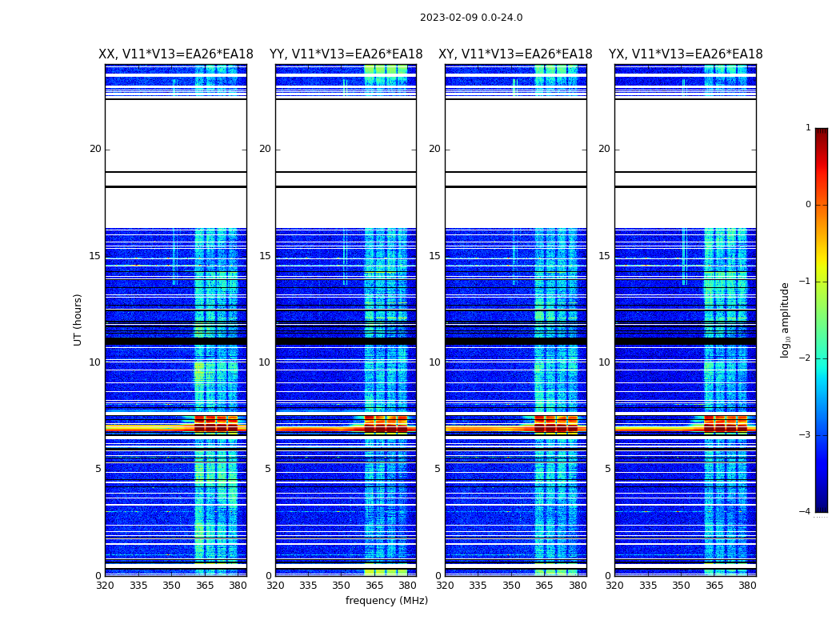Click the '380' x-tick under XY panel
This screenshot has width=840, height=640.
578,586
